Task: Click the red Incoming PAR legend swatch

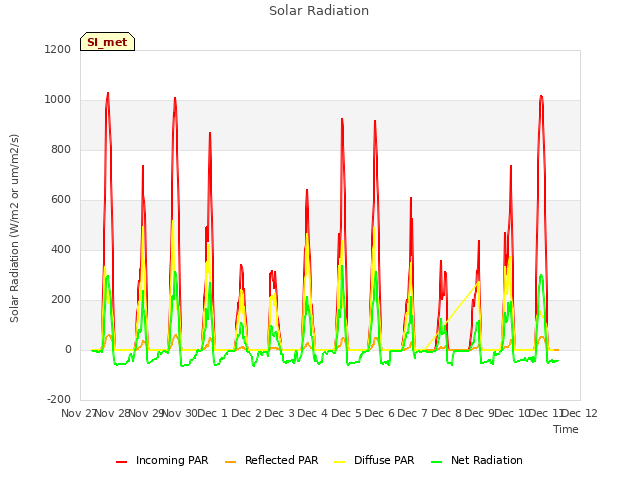Action: point(121,462)
